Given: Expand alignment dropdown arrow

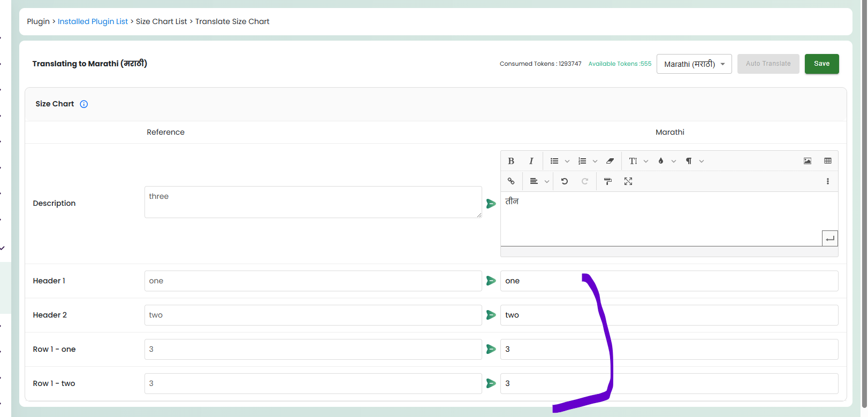Looking at the screenshot, I should 547,181.
